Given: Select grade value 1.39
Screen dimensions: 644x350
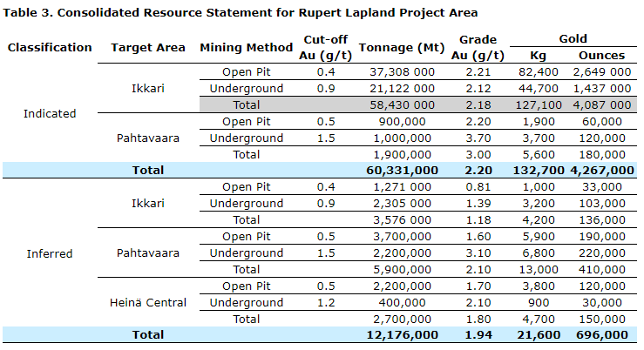Looking at the screenshot, I should (x=478, y=204).
